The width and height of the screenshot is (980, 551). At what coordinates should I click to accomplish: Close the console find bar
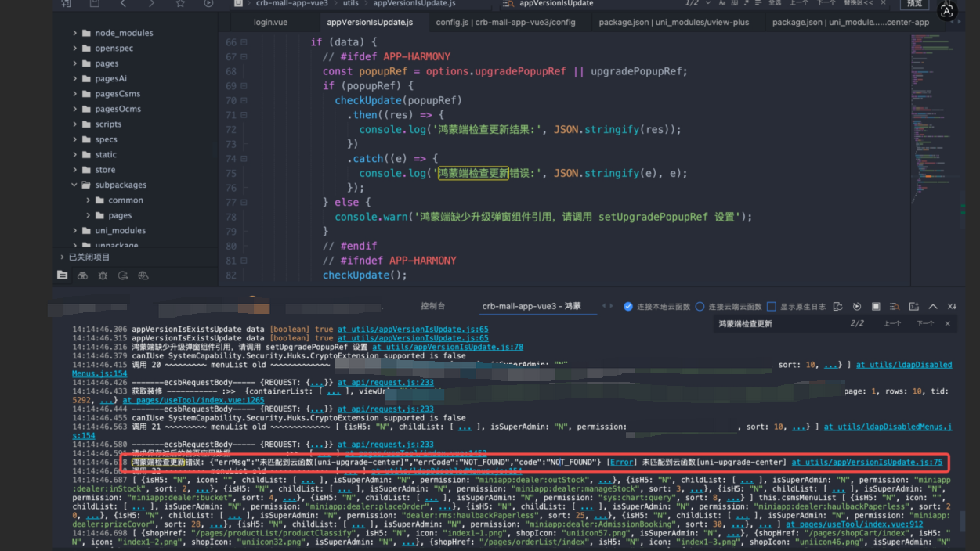point(947,323)
